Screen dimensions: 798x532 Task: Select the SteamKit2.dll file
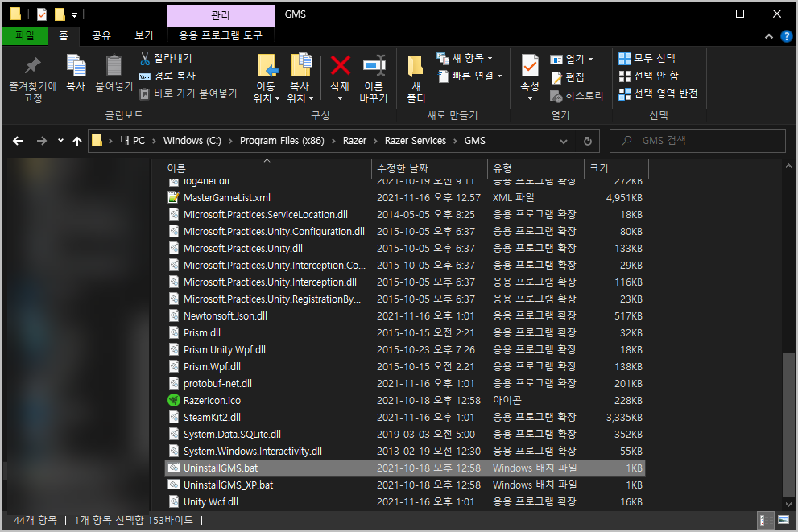point(405,417)
